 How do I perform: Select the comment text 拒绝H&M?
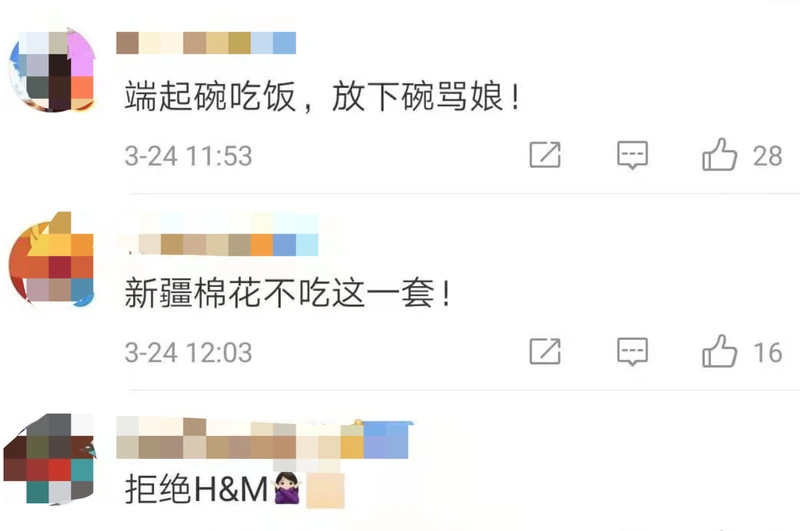tap(196, 489)
